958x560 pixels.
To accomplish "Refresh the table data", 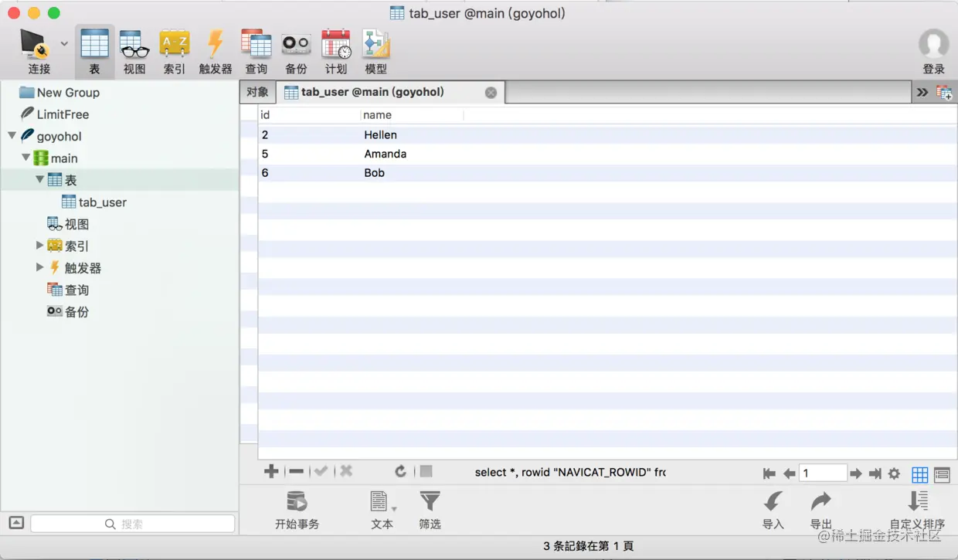I will pyautogui.click(x=400, y=471).
